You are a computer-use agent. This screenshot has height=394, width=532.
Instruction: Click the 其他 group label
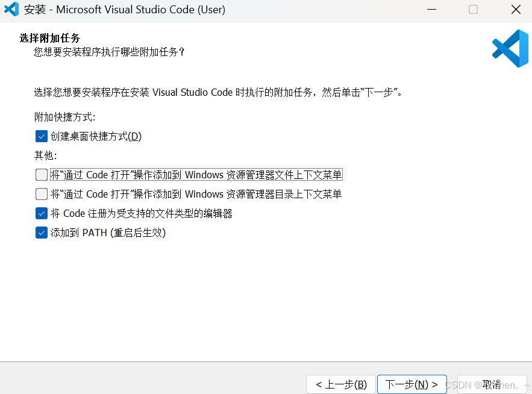[x=45, y=155]
